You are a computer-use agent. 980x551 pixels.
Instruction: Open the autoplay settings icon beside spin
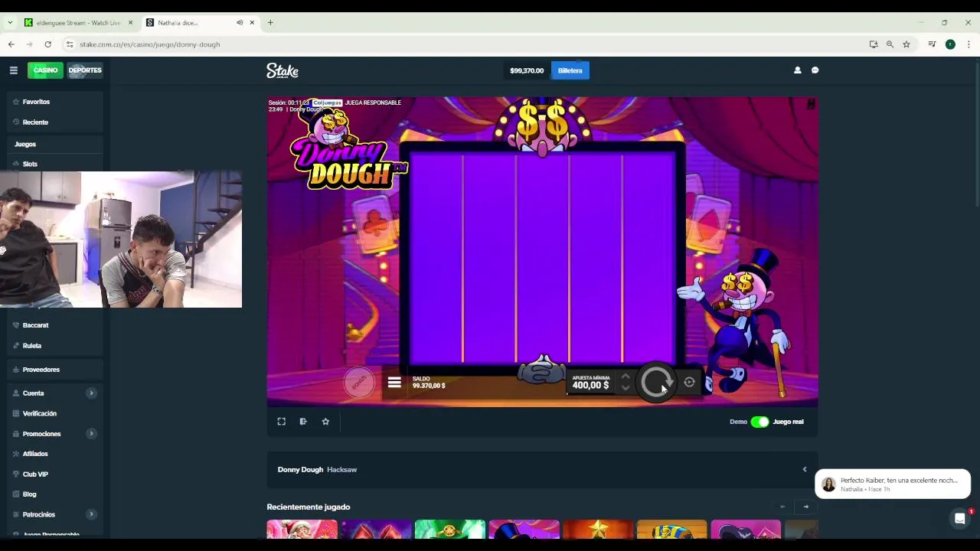click(689, 382)
